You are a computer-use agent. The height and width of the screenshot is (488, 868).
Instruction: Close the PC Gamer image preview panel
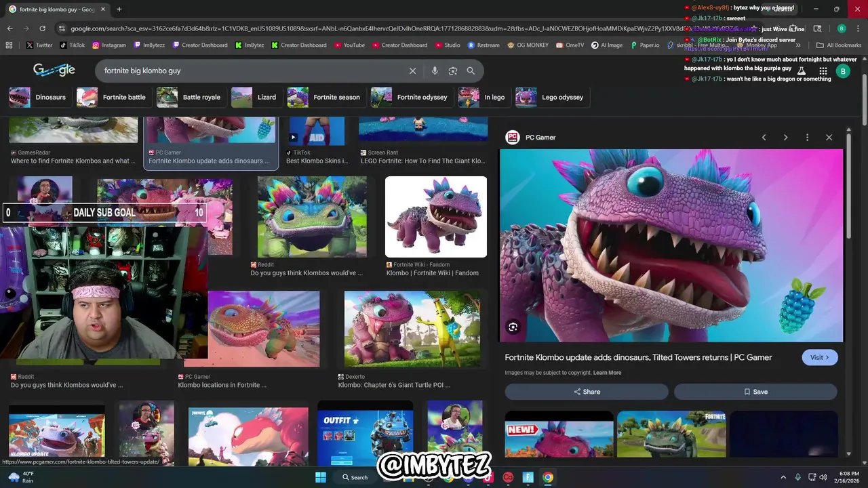coord(829,137)
